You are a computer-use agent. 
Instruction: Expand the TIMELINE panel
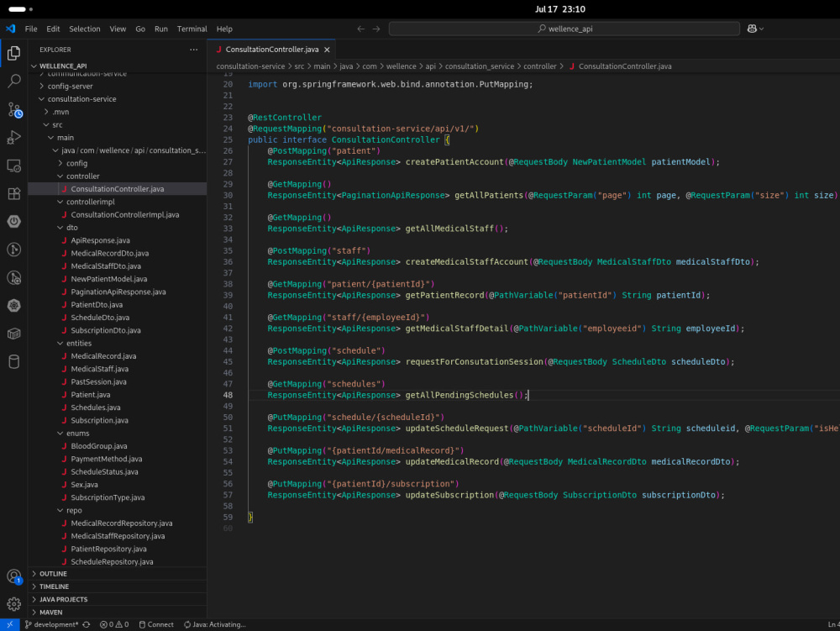pos(118,586)
